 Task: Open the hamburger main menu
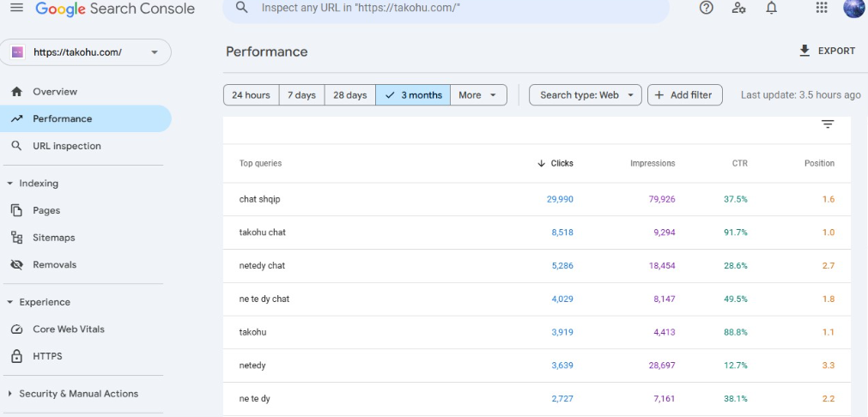click(x=16, y=9)
